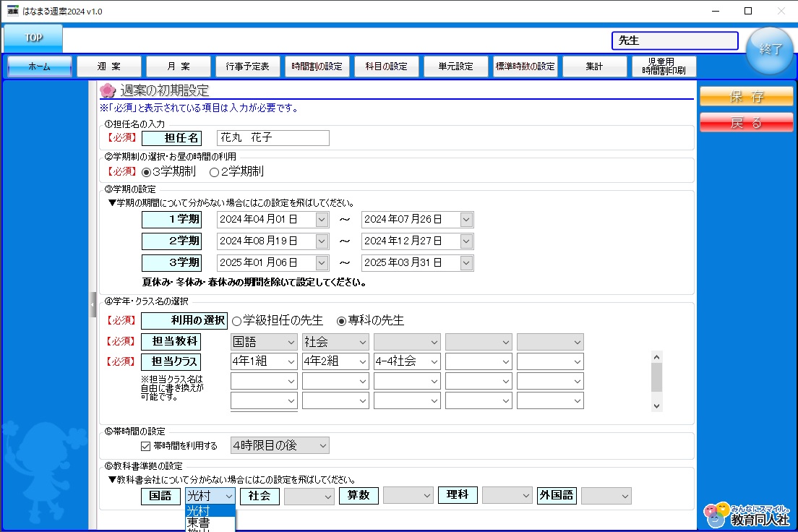798x532 pixels.
Task: Open 算数 textbook publisher dropdown
Action: 408,495
